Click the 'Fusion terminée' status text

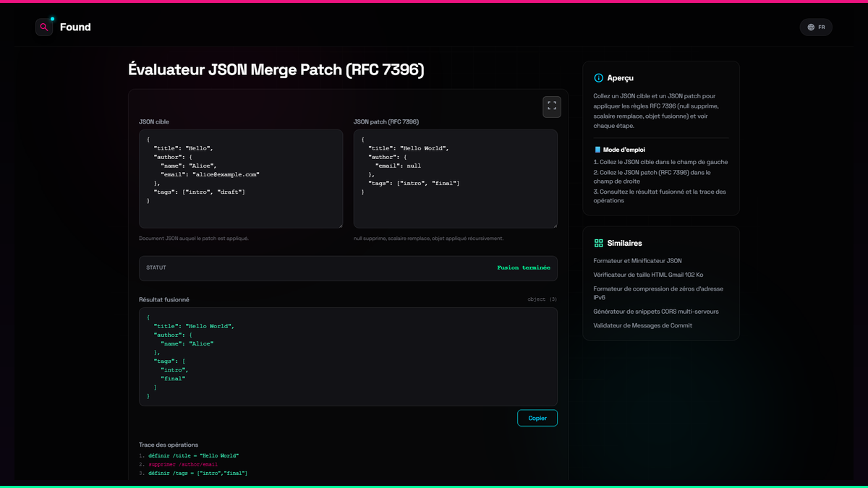pos(524,267)
